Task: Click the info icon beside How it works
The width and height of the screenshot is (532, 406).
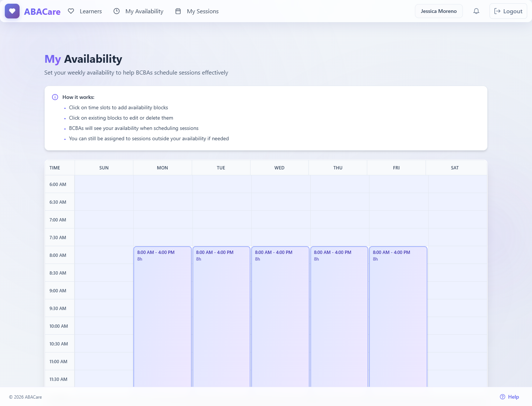Action: point(55,97)
